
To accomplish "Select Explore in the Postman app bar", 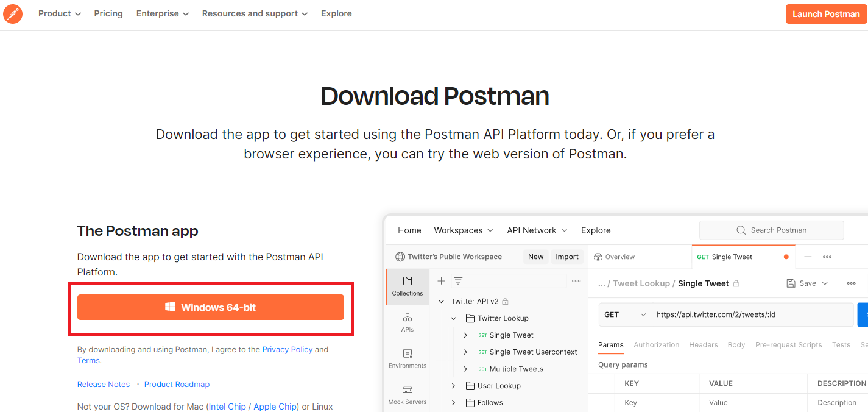I will click(x=596, y=230).
